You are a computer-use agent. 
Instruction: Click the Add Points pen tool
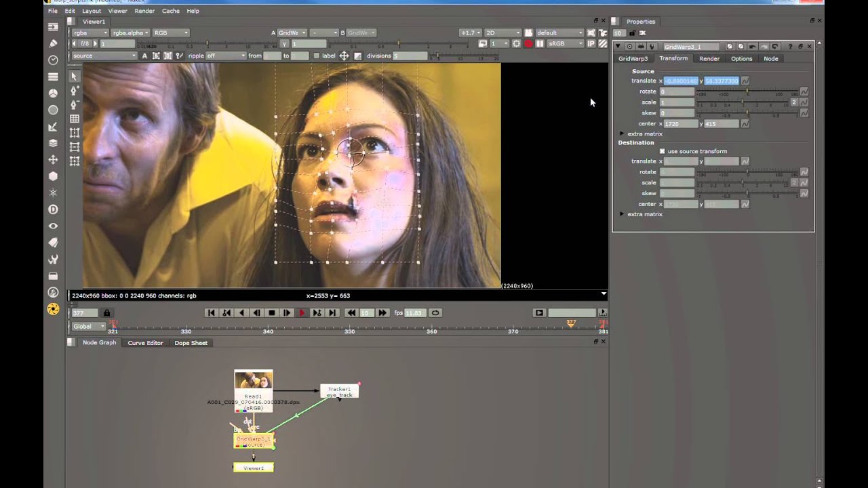74,91
